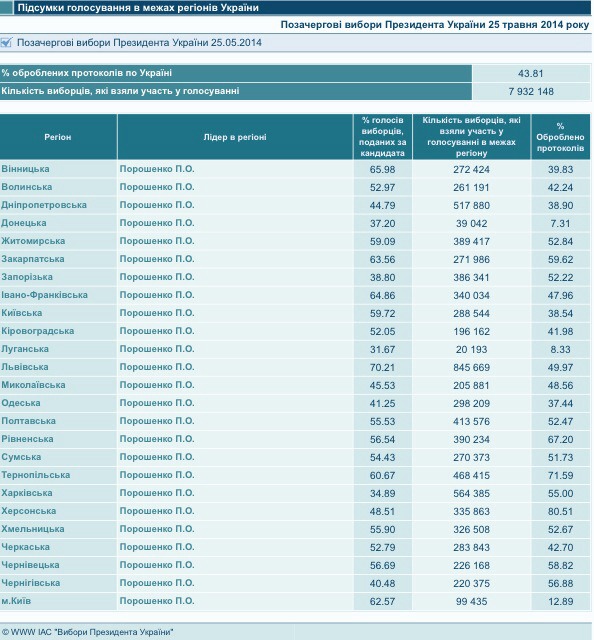This screenshot has width=594, height=640.
Task: Click Порошенко П.О. in the Харківська row
Action: coord(157,493)
